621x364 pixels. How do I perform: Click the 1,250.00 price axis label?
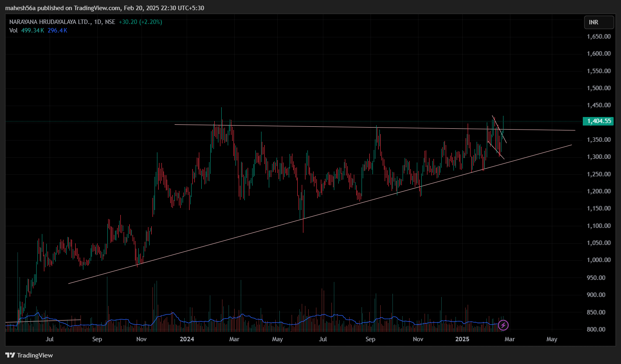pyautogui.click(x=599, y=174)
